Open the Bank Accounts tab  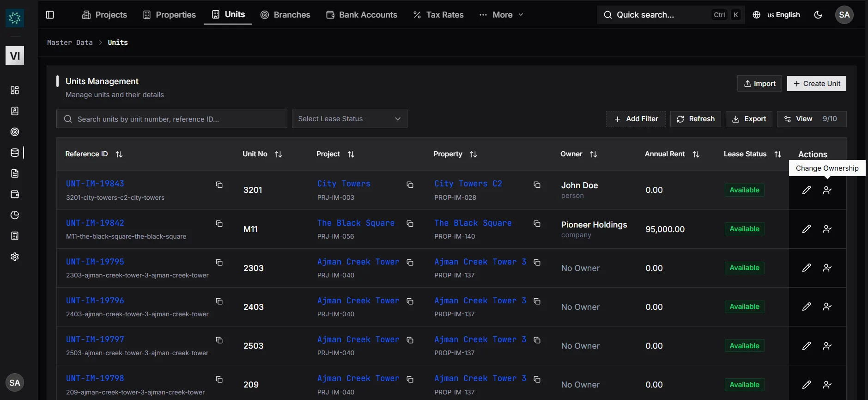(x=362, y=15)
